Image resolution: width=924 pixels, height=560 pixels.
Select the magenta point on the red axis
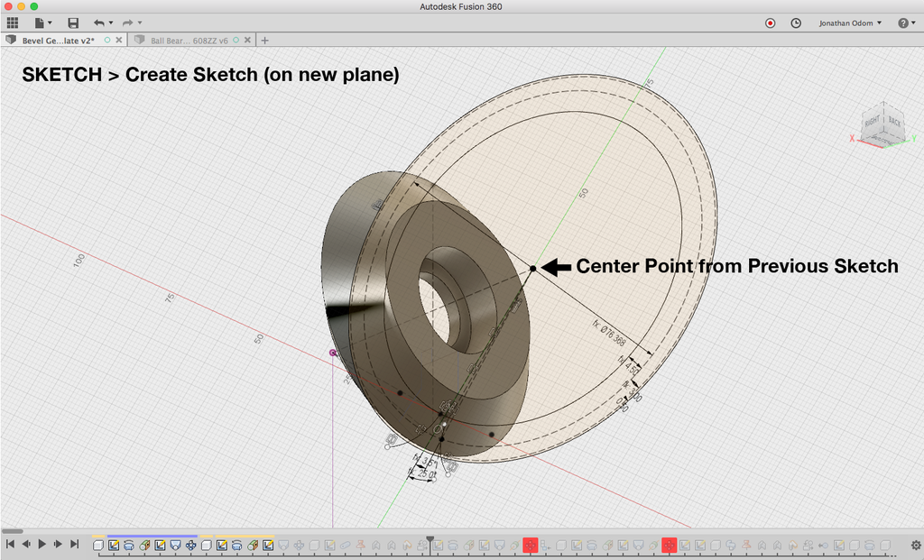click(333, 353)
